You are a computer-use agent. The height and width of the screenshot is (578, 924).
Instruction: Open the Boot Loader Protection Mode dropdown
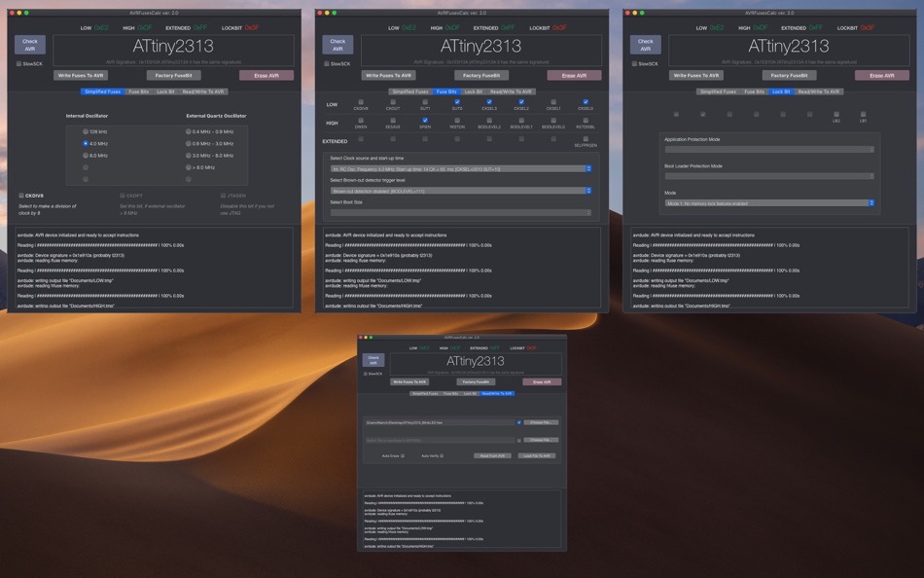(x=769, y=176)
